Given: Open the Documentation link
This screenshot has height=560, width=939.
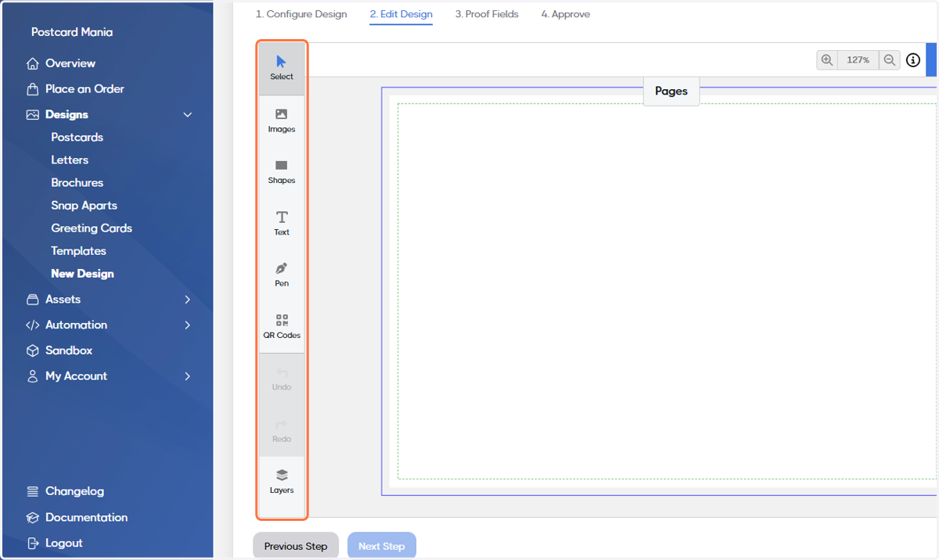Looking at the screenshot, I should 86,518.
